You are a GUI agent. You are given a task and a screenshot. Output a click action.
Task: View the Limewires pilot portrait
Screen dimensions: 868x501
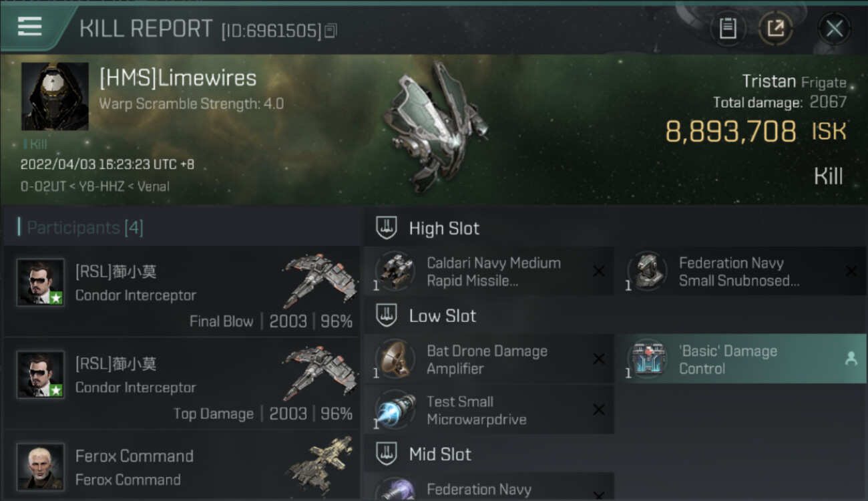coord(55,96)
